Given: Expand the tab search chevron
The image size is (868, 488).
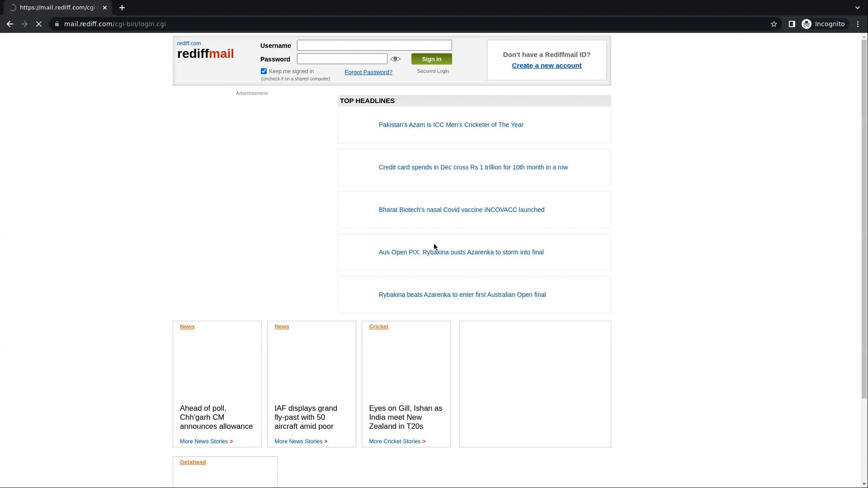Looking at the screenshot, I should click(x=858, y=8).
